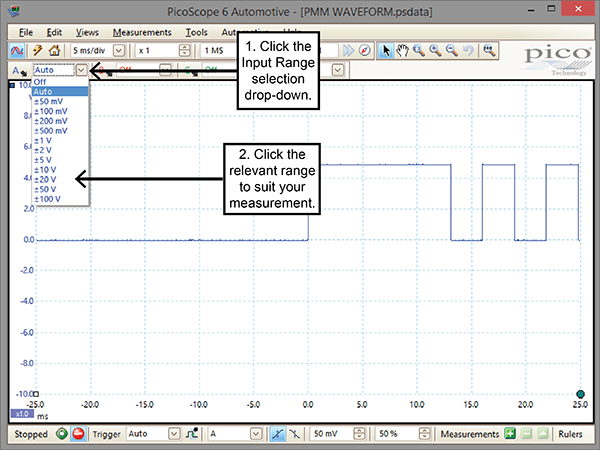The width and height of the screenshot is (600, 450).
Task: Toggle Channel A input range dropdown arrow
Action: (x=81, y=70)
